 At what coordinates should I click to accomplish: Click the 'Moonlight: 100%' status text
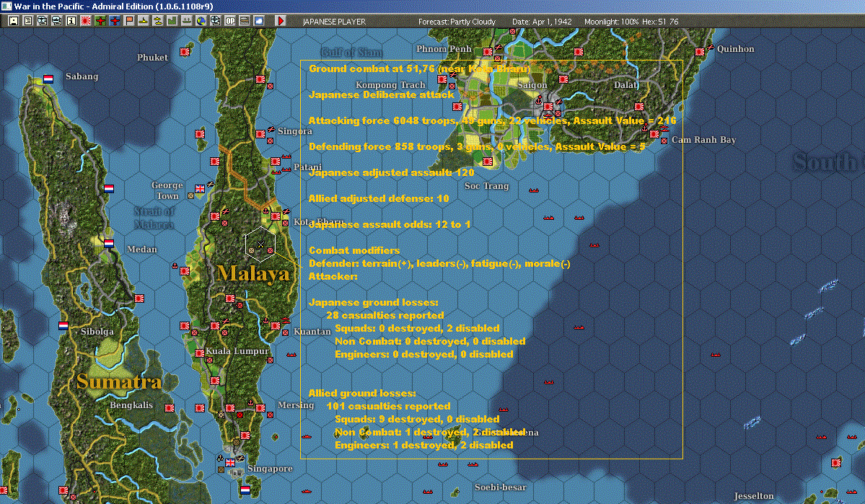coord(611,22)
